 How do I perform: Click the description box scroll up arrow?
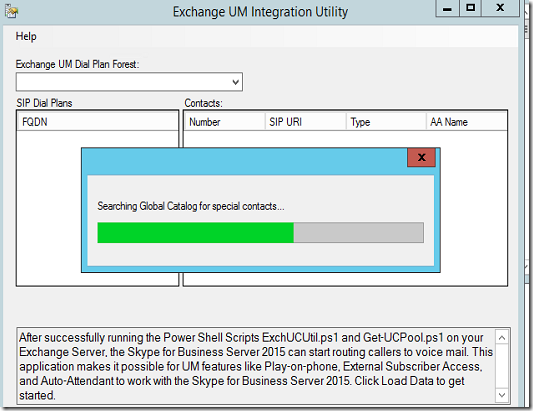pos(502,338)
